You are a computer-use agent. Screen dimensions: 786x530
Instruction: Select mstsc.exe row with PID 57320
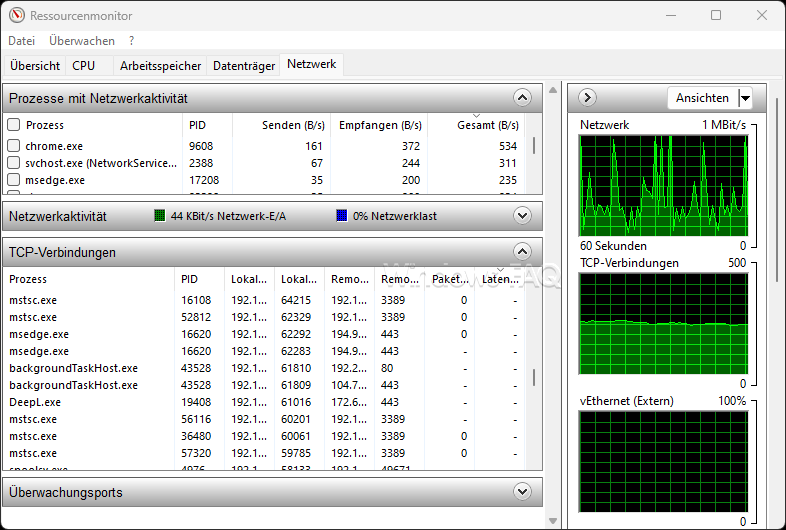(264, 454)
